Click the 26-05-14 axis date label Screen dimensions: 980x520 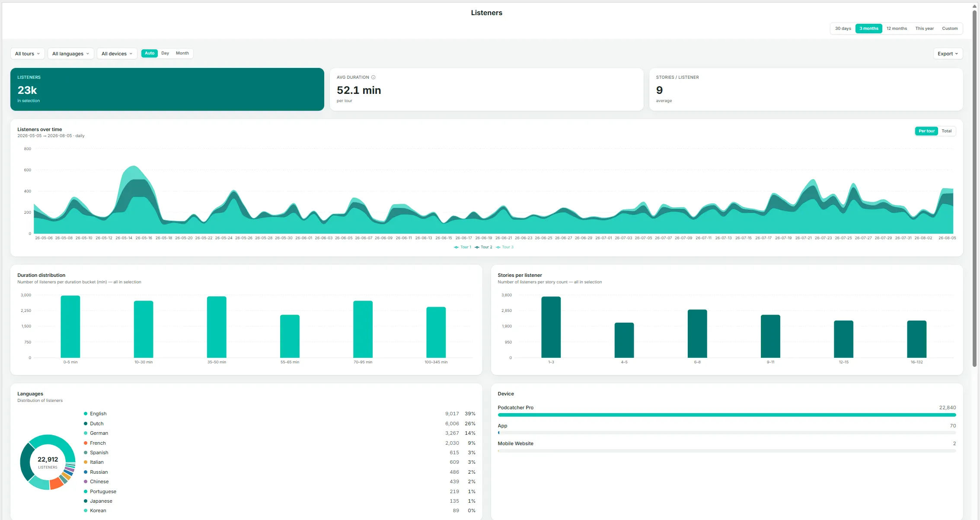click(124, 238)
